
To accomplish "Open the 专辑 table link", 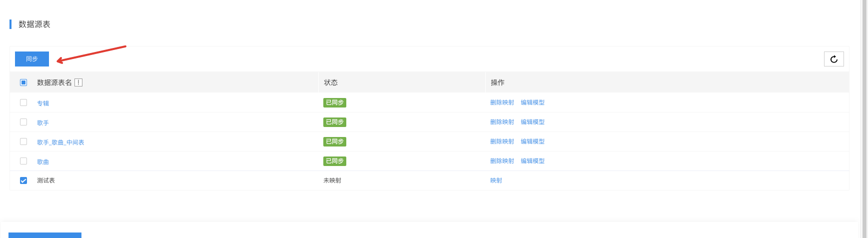I will (43, 103).
